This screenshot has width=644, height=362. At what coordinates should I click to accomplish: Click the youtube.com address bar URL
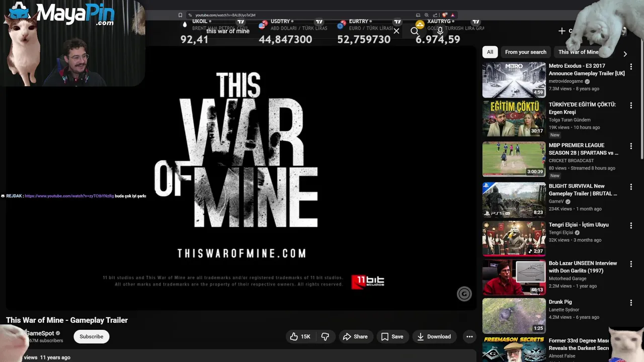click(225, 15)
